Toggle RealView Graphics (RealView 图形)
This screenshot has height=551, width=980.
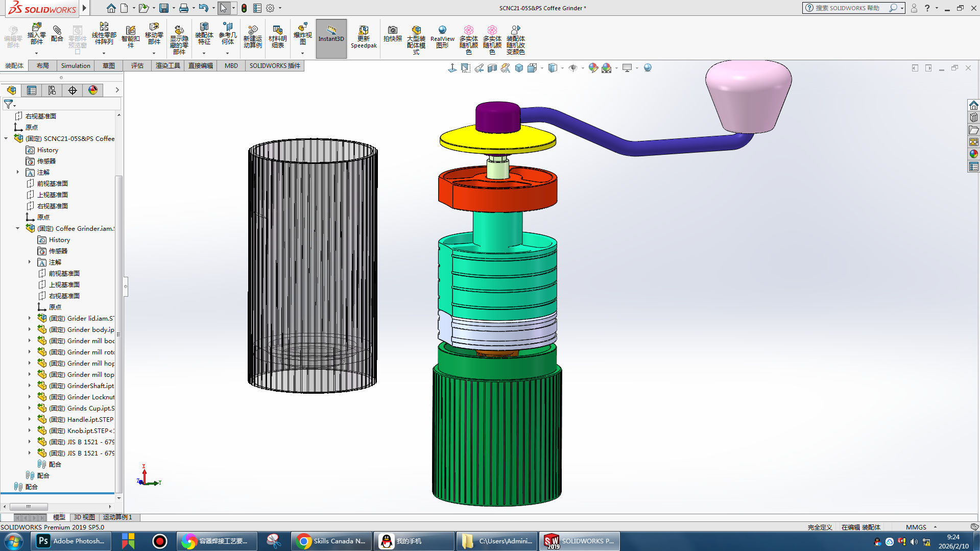[x=442, y=37]
